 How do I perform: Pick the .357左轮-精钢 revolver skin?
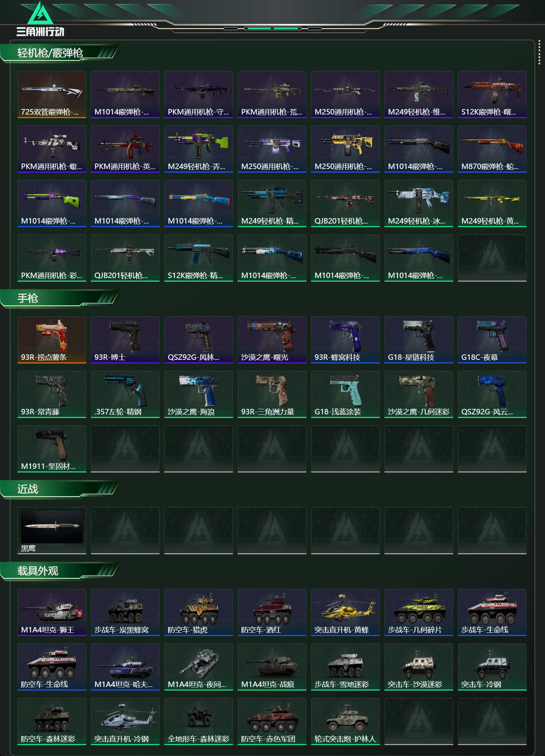[x=125, y=394]
